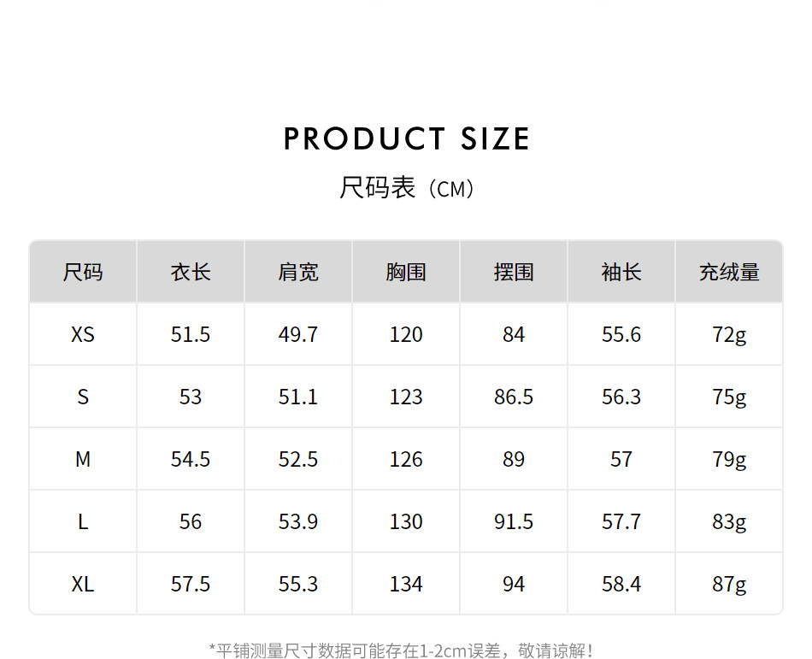The image size is (812, 659).
Task: Select the 衣长 column header
Action: 191,273
